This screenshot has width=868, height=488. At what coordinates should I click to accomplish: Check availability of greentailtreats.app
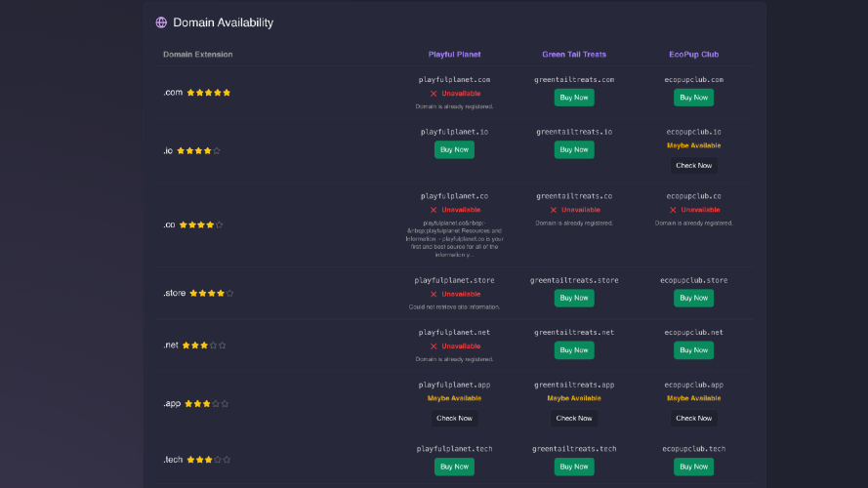tap(574, 419)
